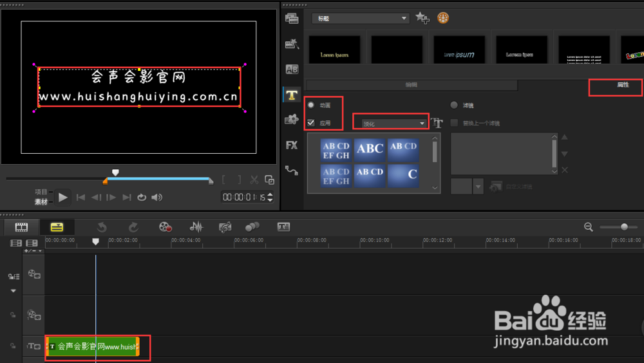This screenshot has height=363, width=644.
Task: Open the AB Transition library
Action: [x=292, y=70]
